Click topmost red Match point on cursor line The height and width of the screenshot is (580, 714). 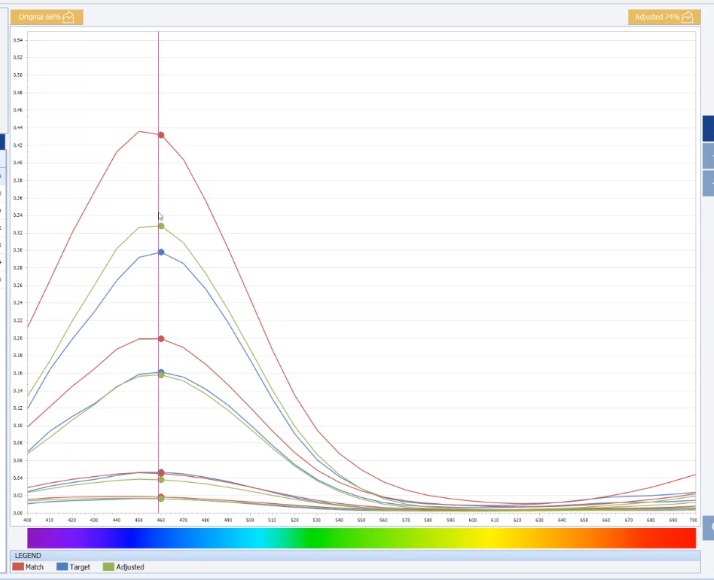(161, 135)
